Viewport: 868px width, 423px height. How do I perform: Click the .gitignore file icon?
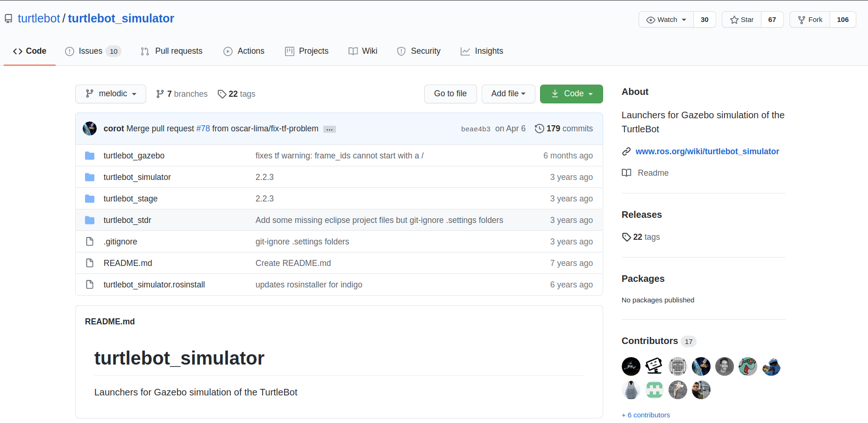coord(90,242)
